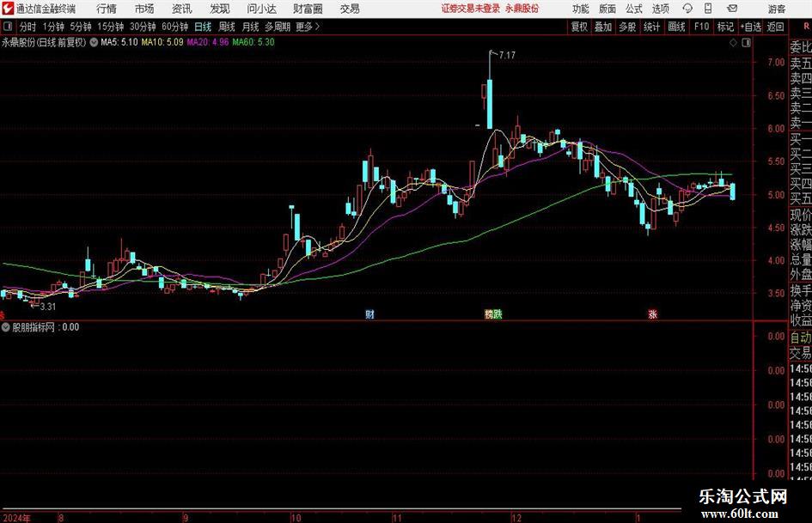Select the 多周期 multi-period view

tap(278, 27)
